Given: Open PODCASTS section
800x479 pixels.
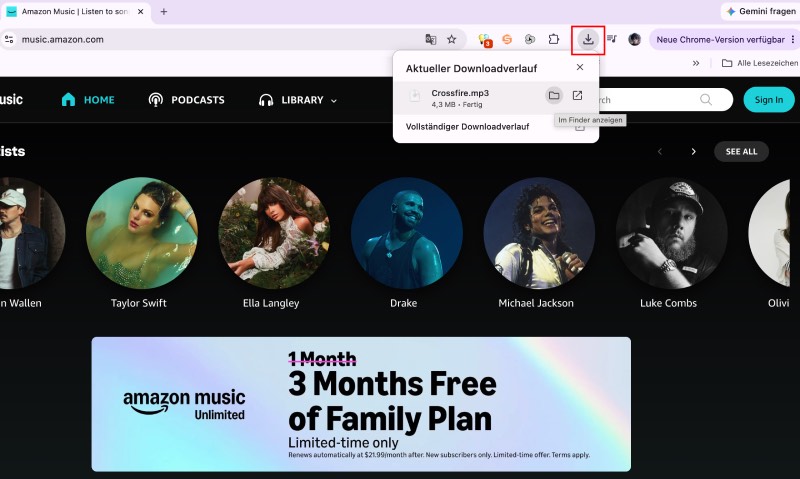Looking at the screenshot, I should coord(186,100).
